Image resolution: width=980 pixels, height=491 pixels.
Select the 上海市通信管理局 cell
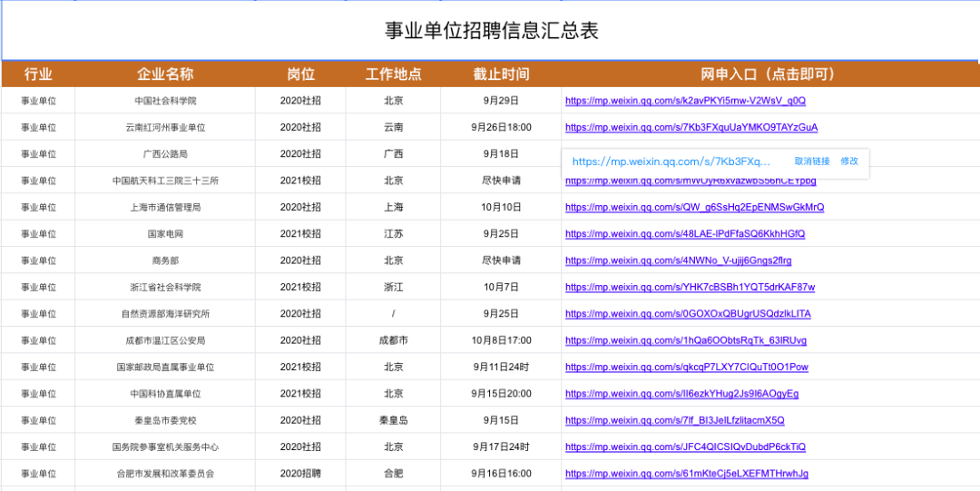[166, 207]
